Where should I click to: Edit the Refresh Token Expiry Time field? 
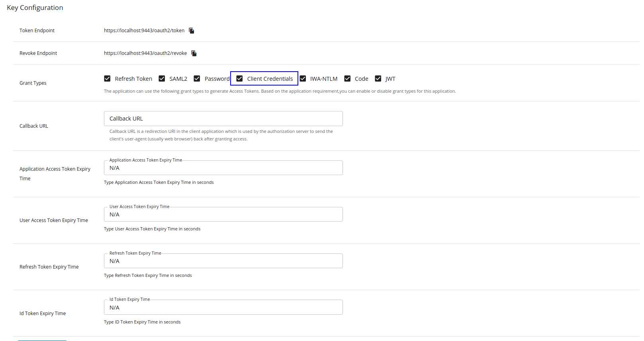223,261
